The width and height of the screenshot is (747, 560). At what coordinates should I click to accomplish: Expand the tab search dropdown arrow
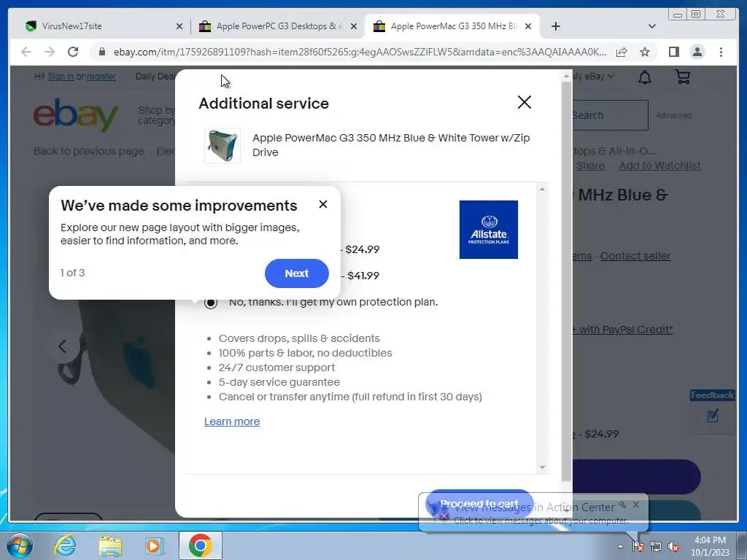click(652, 26)
